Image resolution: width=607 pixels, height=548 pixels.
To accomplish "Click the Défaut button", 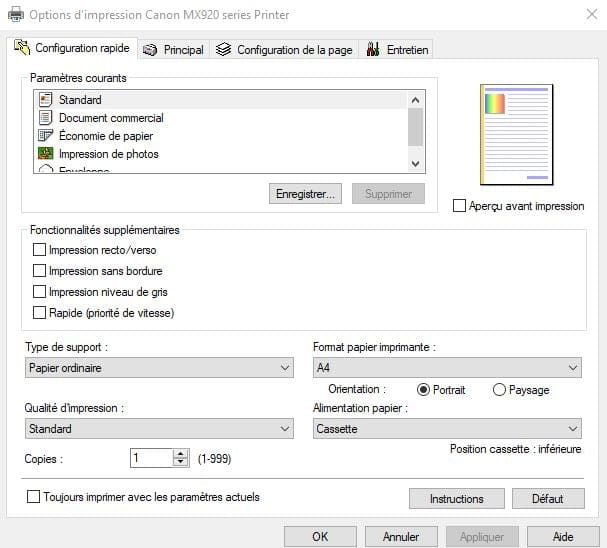I will [548, 498].
